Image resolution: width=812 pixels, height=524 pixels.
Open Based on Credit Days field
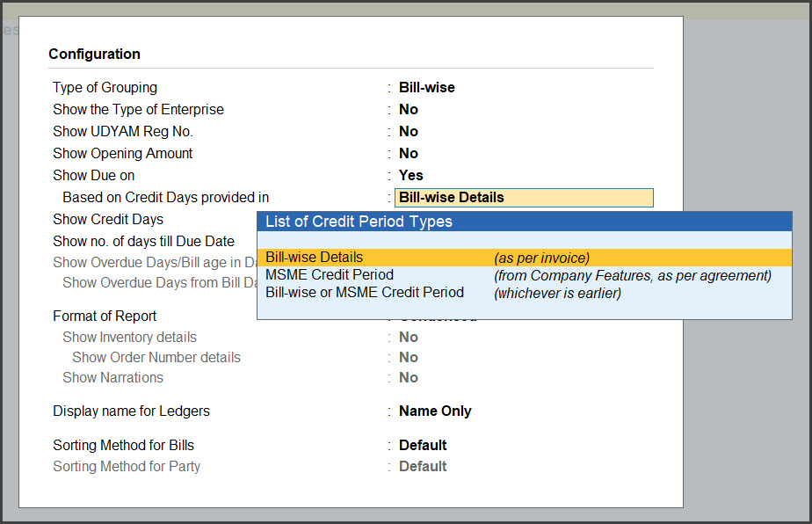(524, 198)
